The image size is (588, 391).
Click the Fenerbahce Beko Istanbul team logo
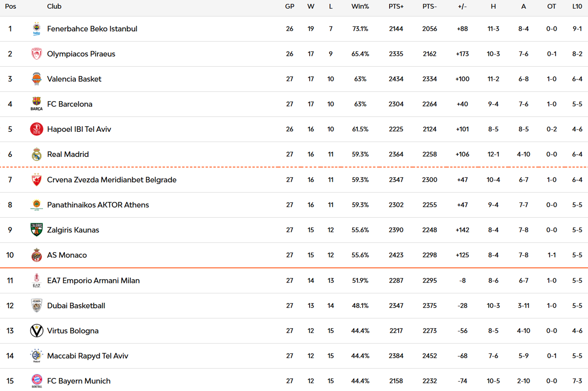point(37,29)
